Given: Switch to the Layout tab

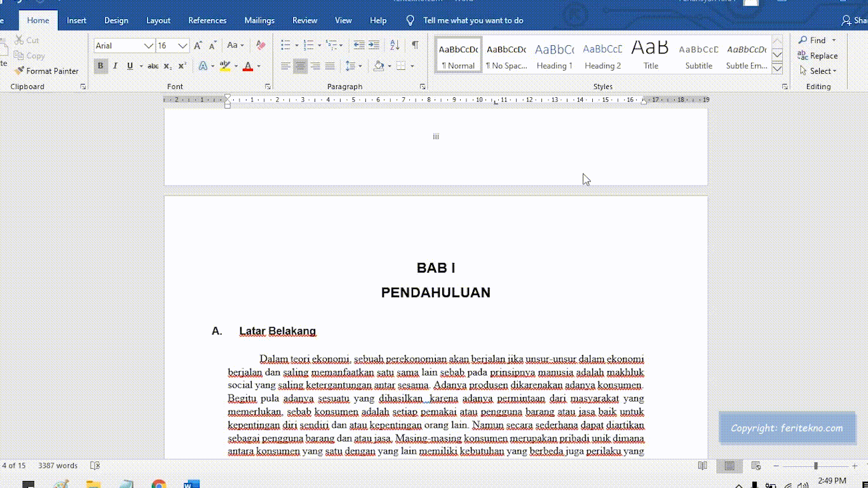Looking at the screenshot, I should [x=158, y=20].
